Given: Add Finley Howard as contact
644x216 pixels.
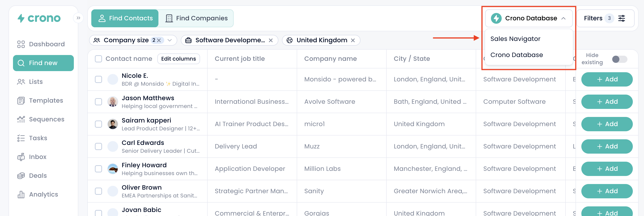Looking at the screenshot, I should [x=607, y=169].
